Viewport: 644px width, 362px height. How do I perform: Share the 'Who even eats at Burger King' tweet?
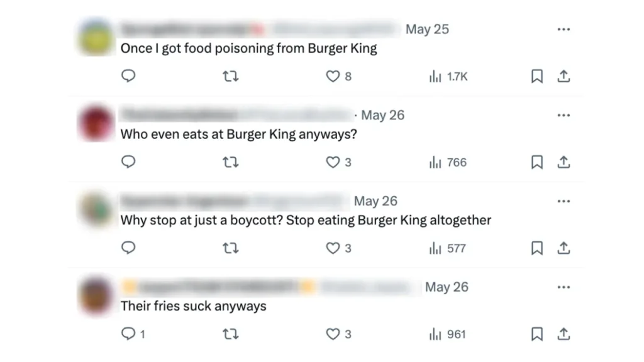click(x=564, y=162)
